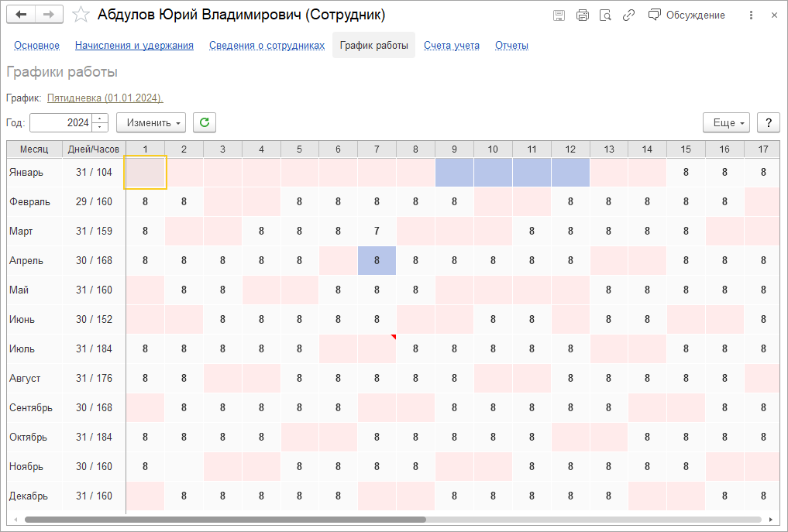Click the question mark help button

coord(768,122)
